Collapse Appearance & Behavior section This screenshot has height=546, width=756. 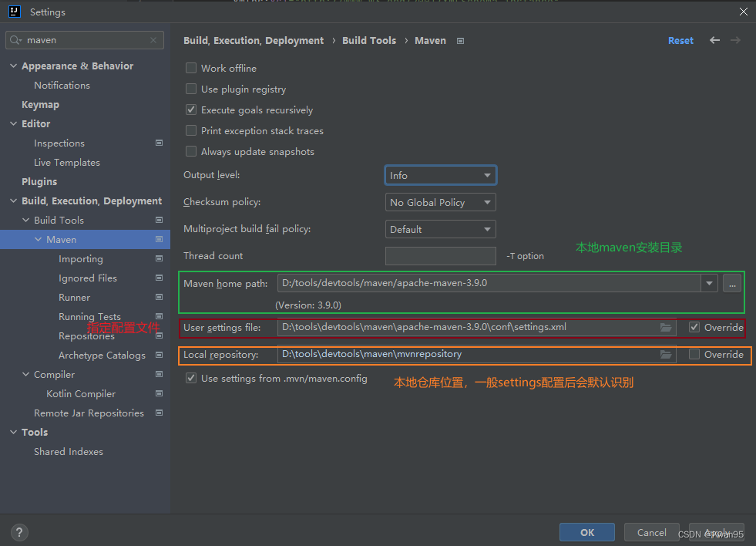(x=14, y=66)
